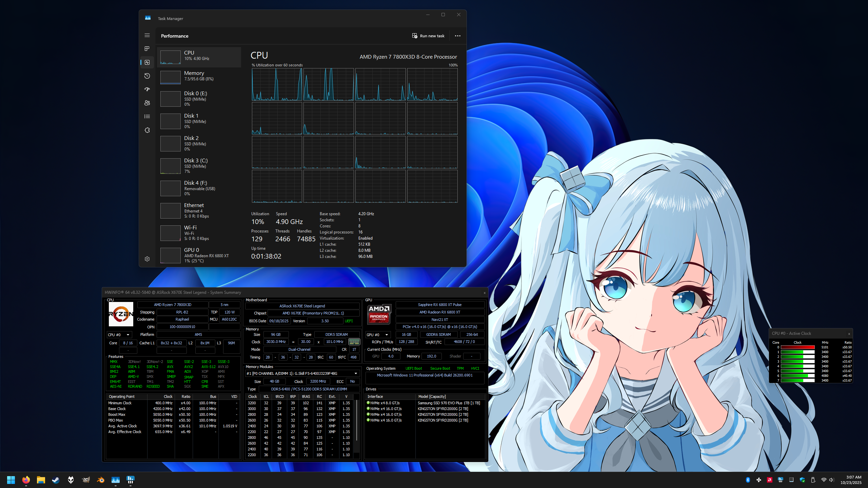Open Details page sidebar icon

(x=147, y=117)
